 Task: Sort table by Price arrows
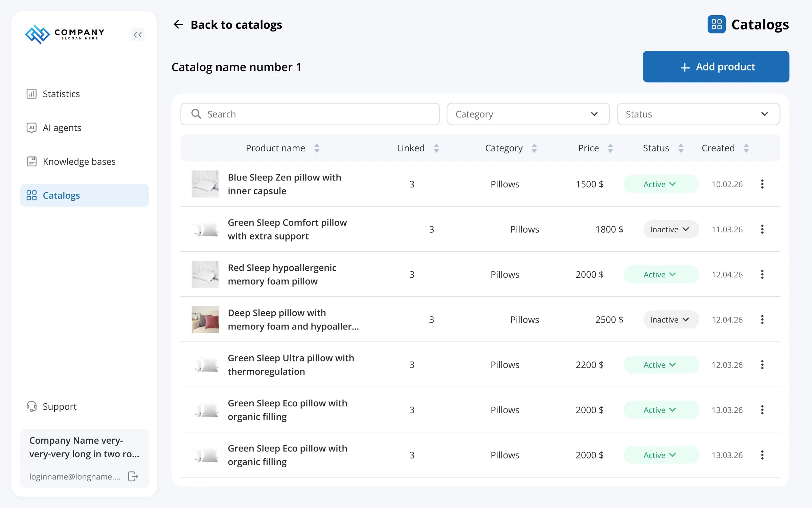point(610,148)
